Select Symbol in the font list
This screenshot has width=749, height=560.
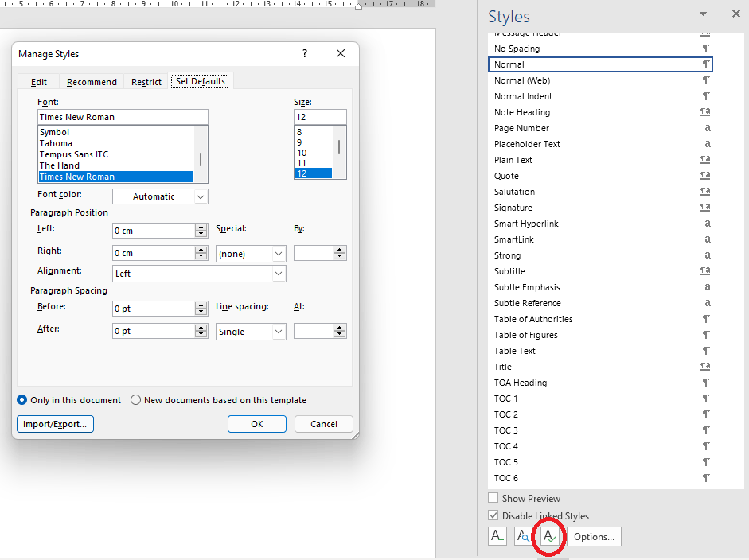tap(54, 132)
